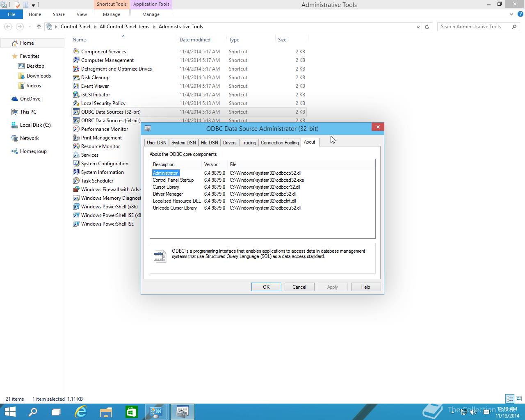The height and width of the screenshot is (420, 525).
Task: Expand the ribbon with the chevron
Action: point(511,14)
